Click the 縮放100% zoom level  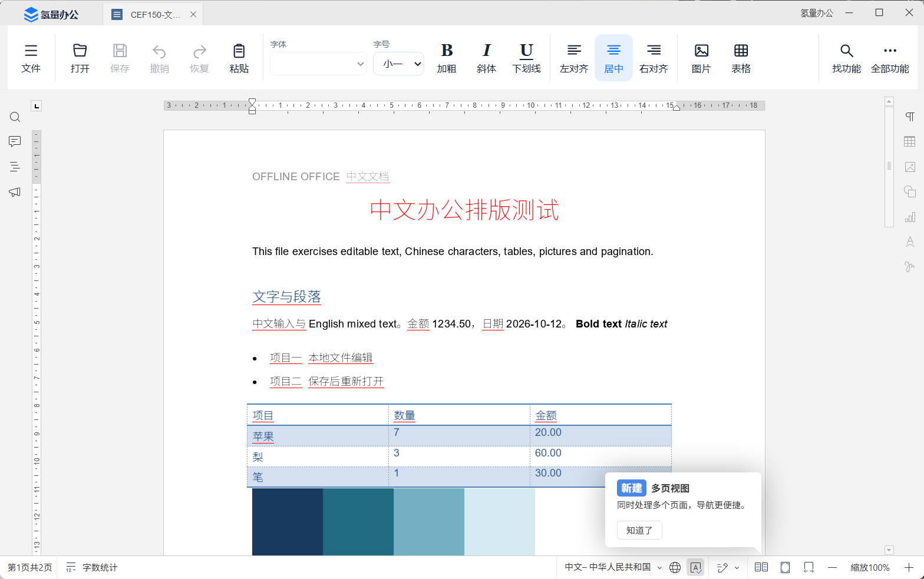[x=870, y=567]
